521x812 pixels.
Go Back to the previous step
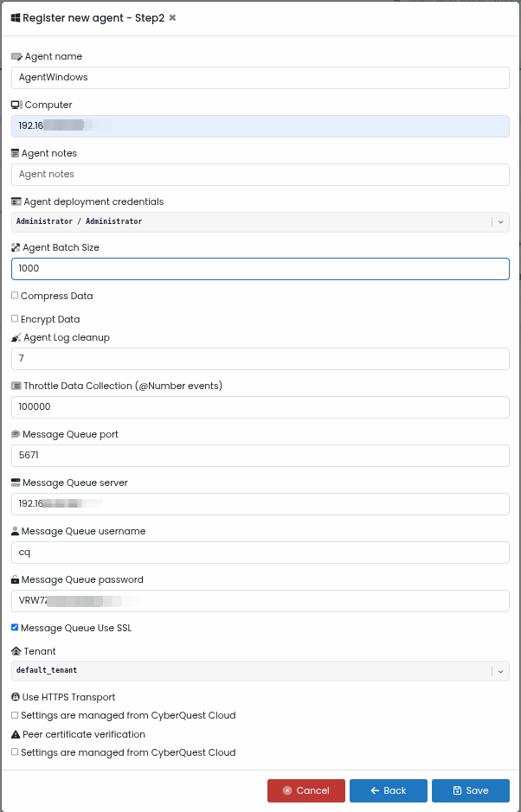[389, 790]
